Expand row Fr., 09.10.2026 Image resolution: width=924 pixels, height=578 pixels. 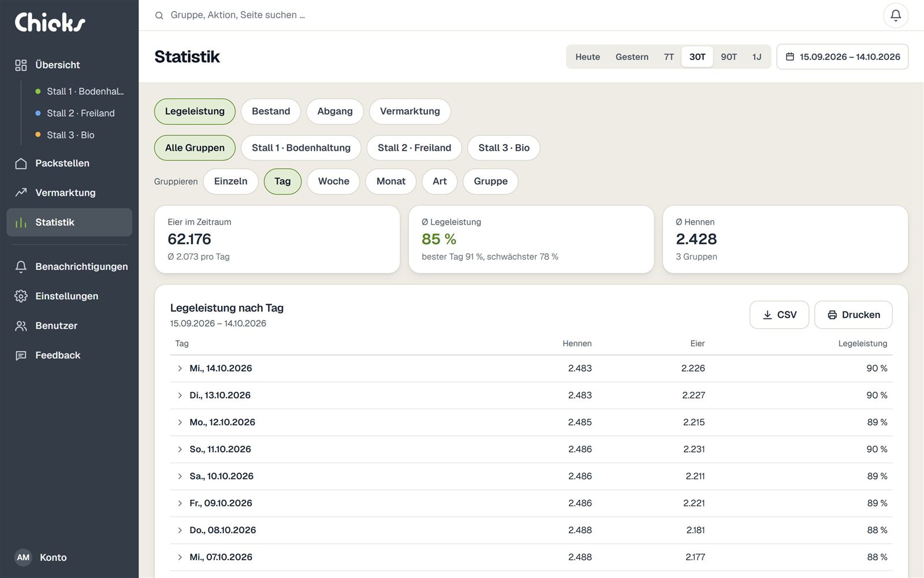pyautogui.click(x=180, y=503)
